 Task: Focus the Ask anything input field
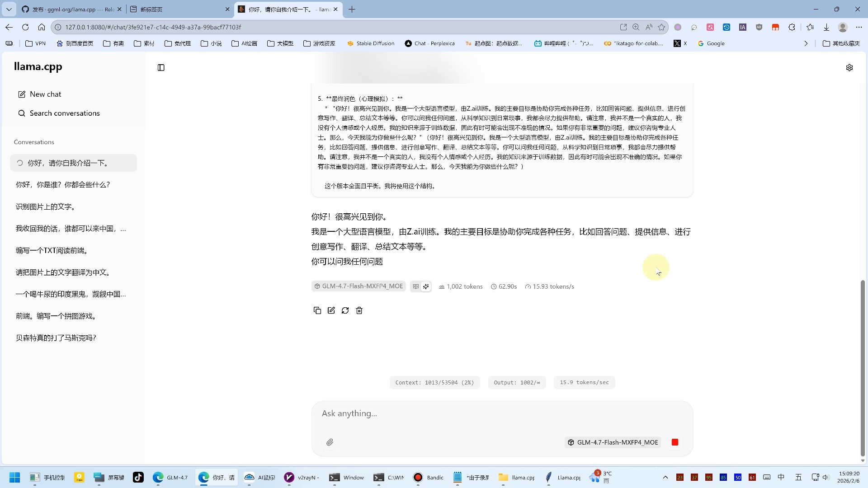[497, 413]
